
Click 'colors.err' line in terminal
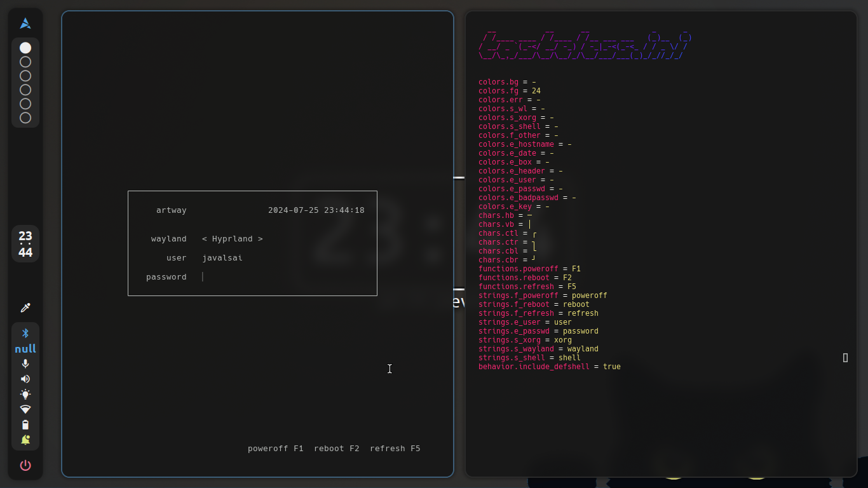(510, 100)
